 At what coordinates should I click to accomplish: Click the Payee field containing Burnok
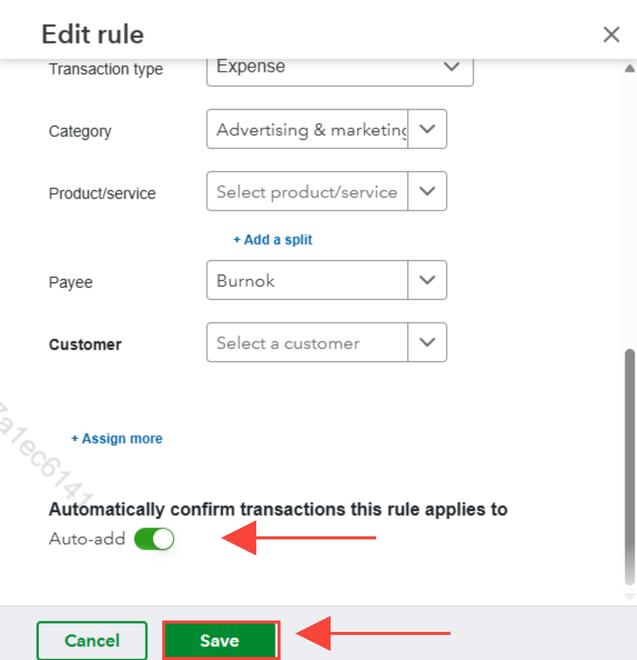(308, 281)
